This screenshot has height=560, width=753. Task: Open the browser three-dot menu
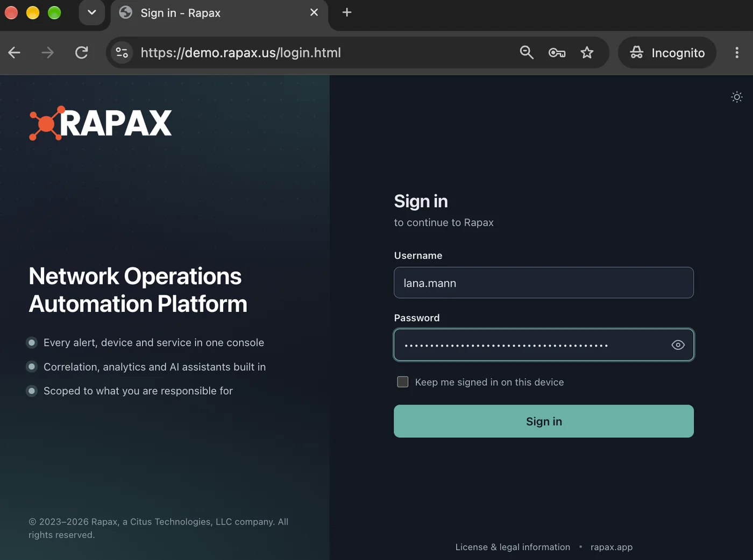[x=736, y=53]
